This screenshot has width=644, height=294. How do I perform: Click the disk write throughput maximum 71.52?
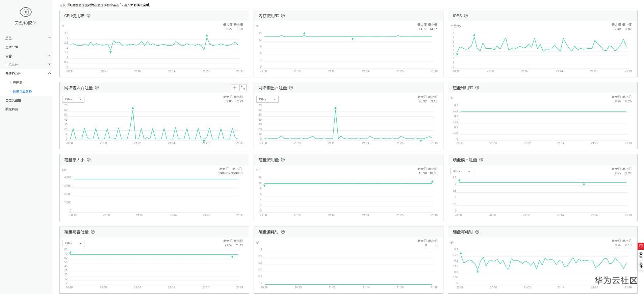pos(229,245)
